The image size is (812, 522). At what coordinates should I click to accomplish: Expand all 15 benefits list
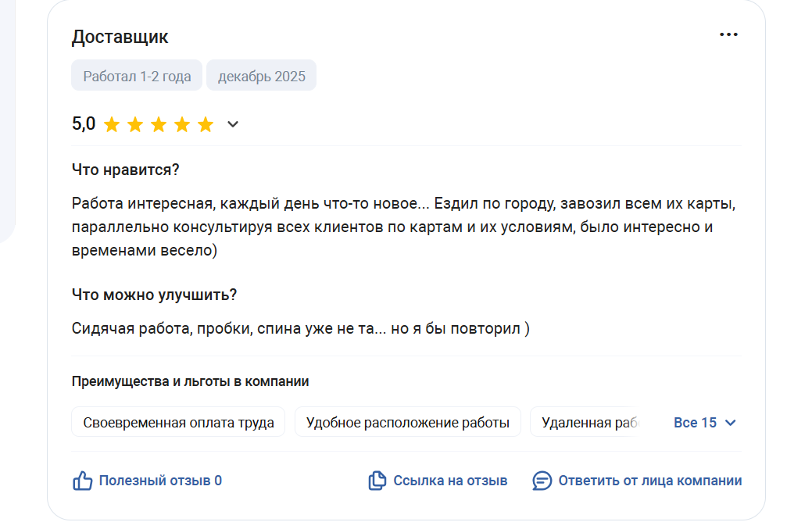pyautogui.click(x=695, y=423)
